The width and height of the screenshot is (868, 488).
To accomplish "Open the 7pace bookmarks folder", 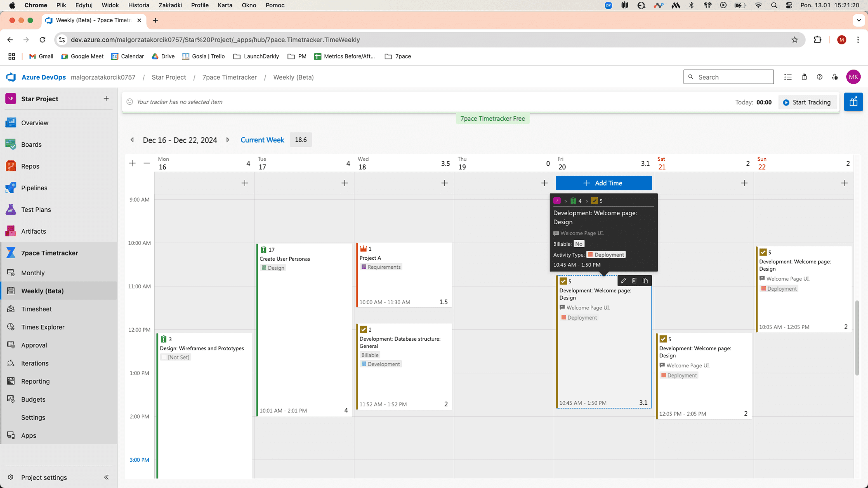I will 398,56.
